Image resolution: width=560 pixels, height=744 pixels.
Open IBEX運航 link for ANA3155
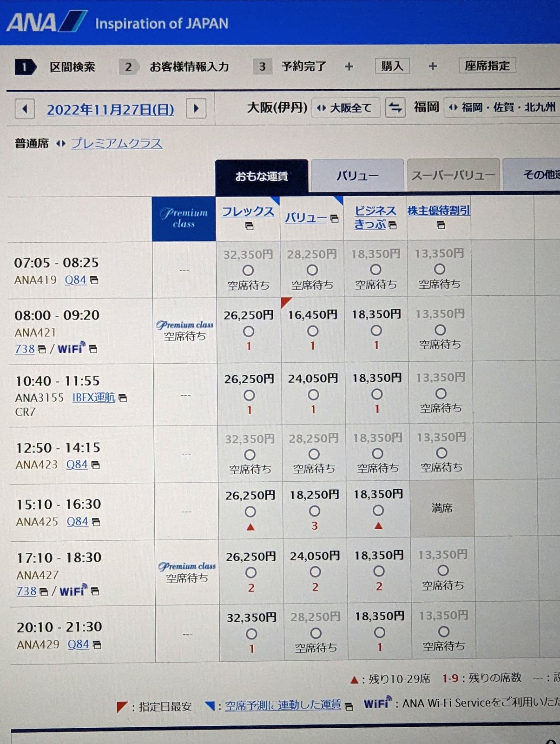click(94, 398)
